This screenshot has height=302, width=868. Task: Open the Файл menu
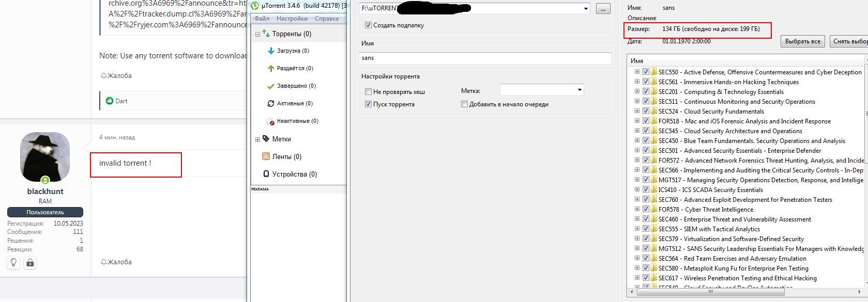click(262, 19)
